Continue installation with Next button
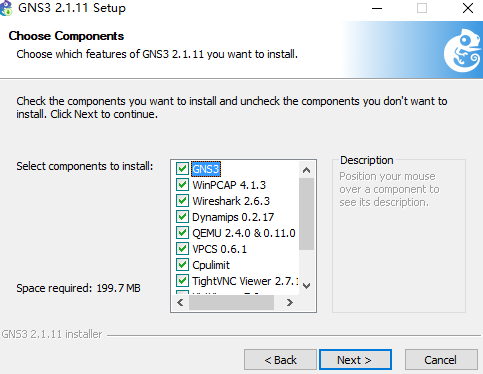 pyautogui.click(x=355, y=360)
